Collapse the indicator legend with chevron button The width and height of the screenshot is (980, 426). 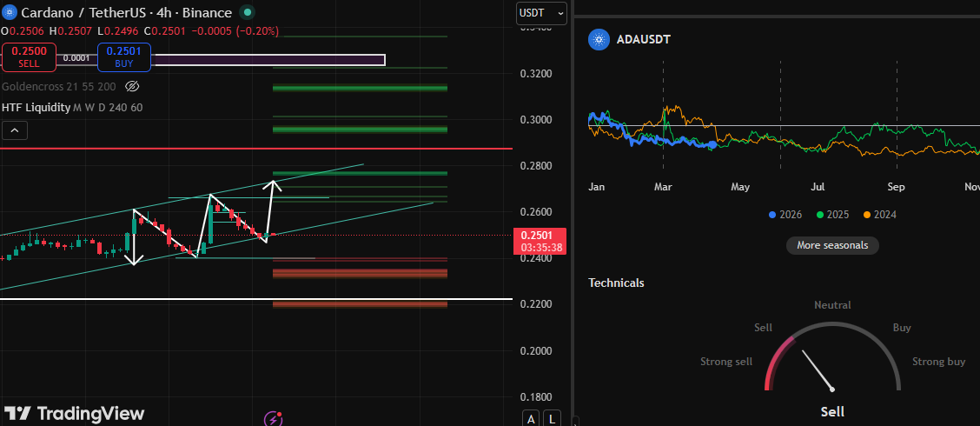[x=15, y=130]
